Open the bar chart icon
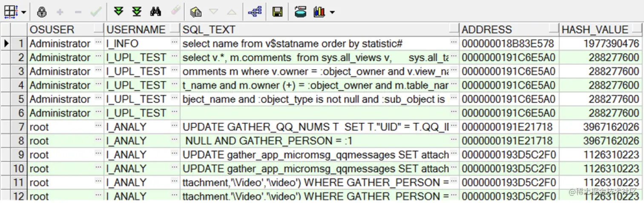Viewport: 644px width, 203px height. click(319, 12)
